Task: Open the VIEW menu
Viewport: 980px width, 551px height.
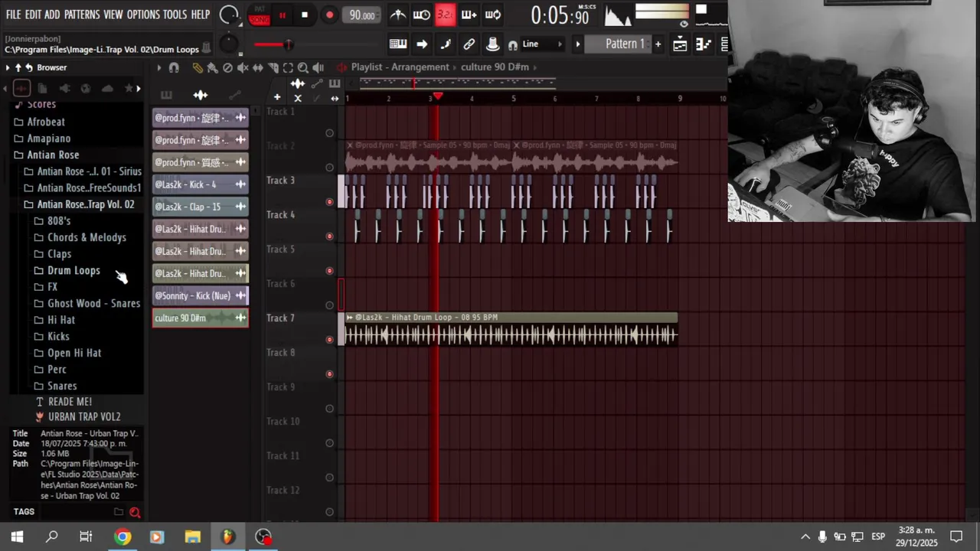Action: (x=113, y=15)
